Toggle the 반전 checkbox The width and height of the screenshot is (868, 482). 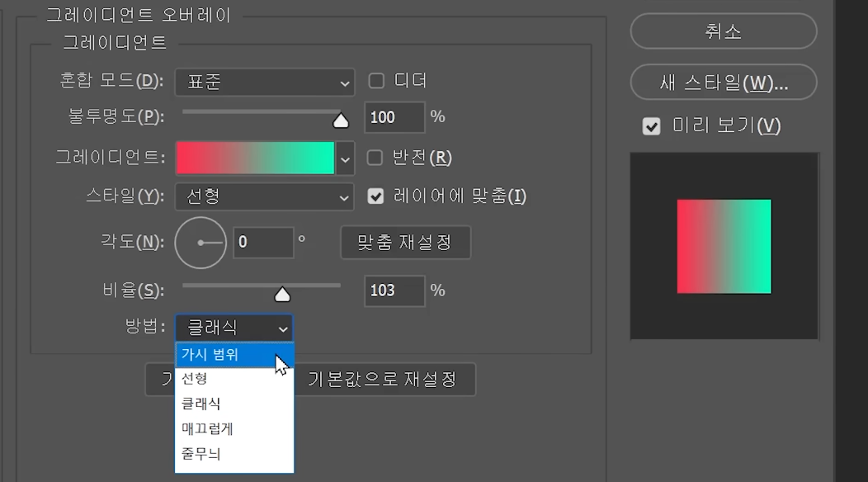pos(375,158)
